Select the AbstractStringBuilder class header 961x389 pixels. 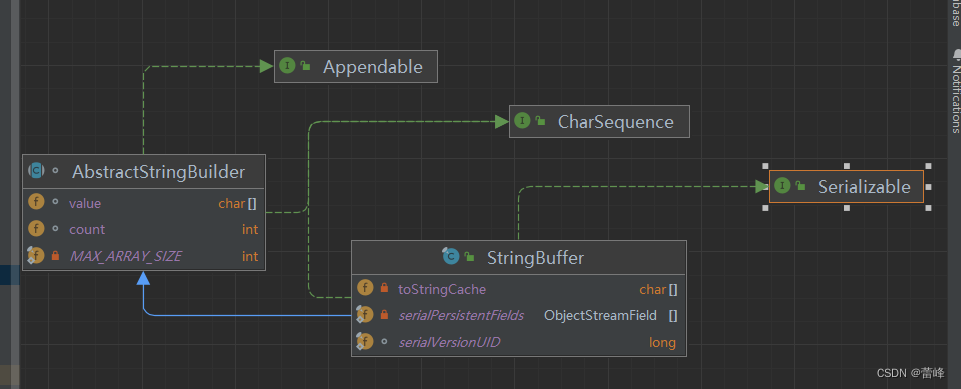pyautogui.click(x=144, y=172)
